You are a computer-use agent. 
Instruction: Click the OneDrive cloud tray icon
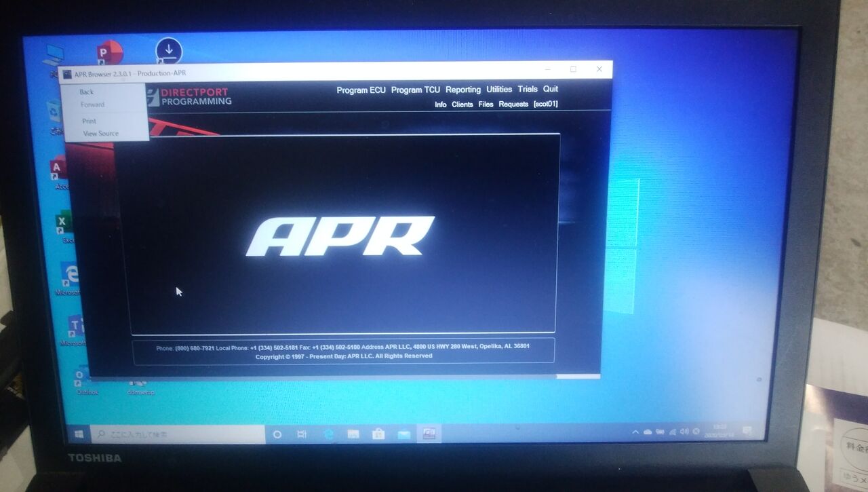point(648,432)
